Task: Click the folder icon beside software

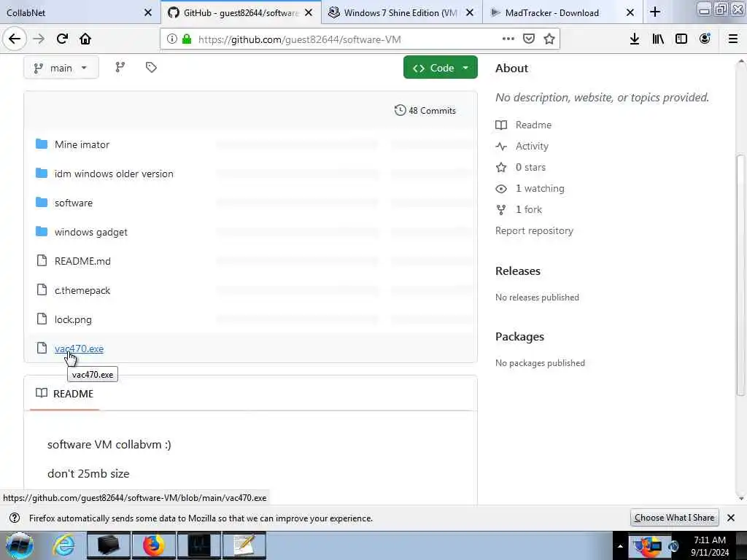Action: [x=42, y=203]
